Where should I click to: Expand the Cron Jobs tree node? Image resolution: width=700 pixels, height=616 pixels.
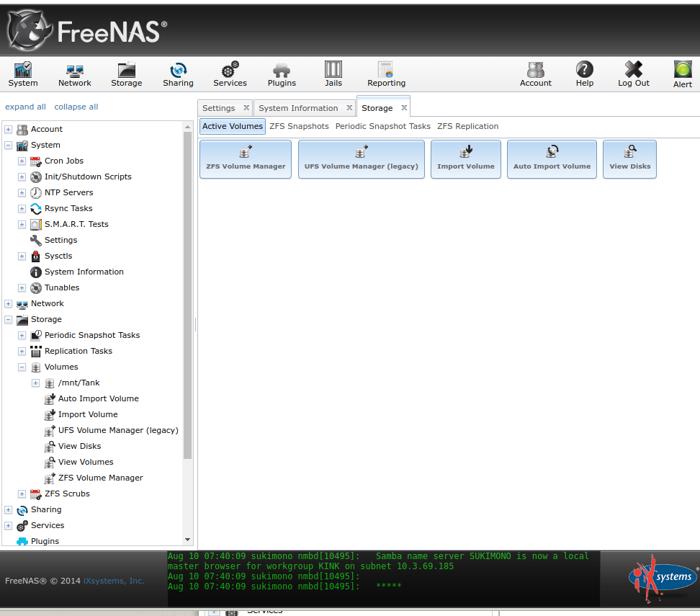tap(22, 161)
